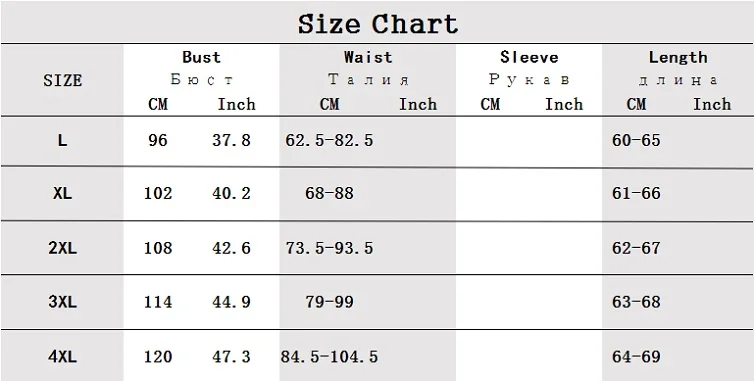Select the 3XL size row label
The width and height of the screenshot is (754, 381).
point(63,302)
